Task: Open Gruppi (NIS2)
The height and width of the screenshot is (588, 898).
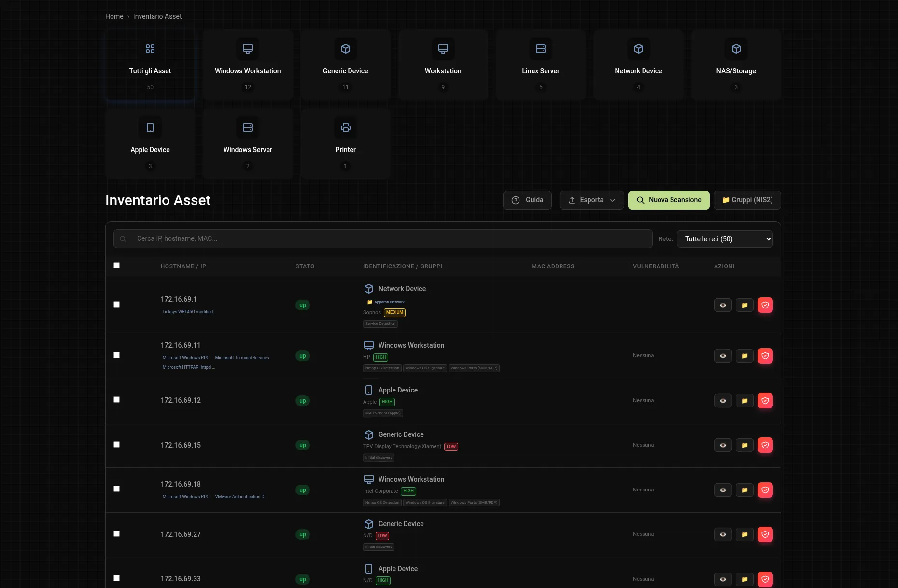Action: point(747,200)
